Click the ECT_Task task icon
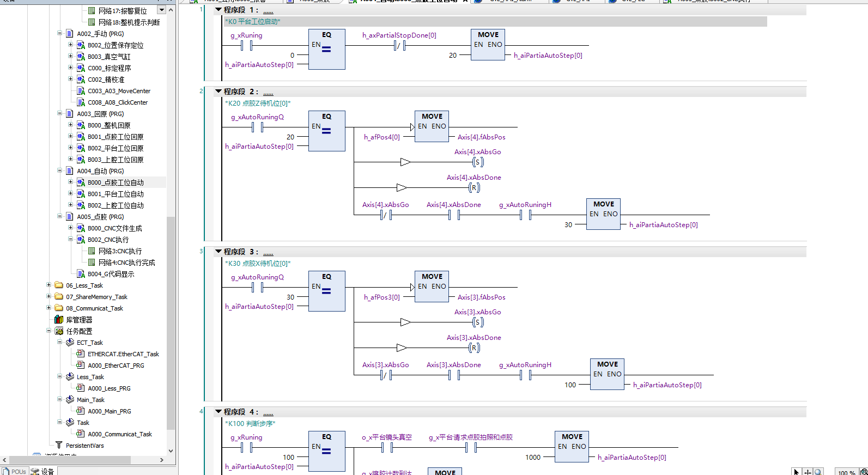Screen dimensions: 868x475 (x=70, y=343)
